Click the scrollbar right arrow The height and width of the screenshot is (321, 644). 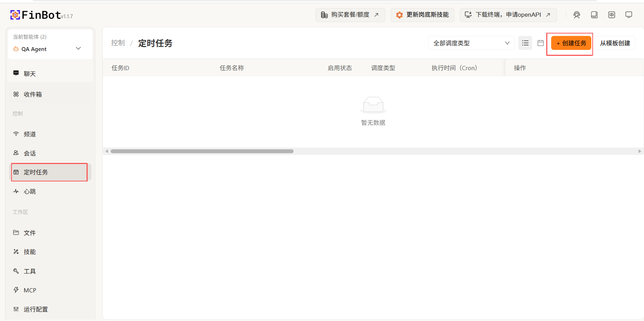[639, 151]
